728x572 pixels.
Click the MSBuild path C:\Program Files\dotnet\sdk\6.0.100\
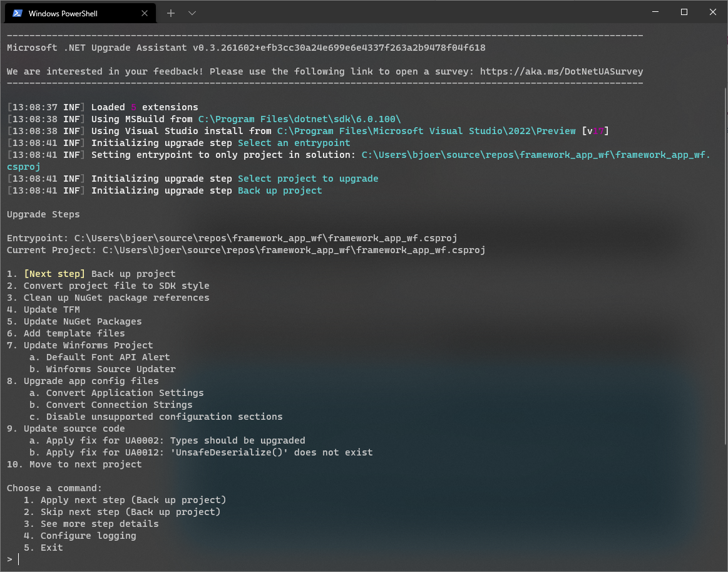[x=299, y=119]
